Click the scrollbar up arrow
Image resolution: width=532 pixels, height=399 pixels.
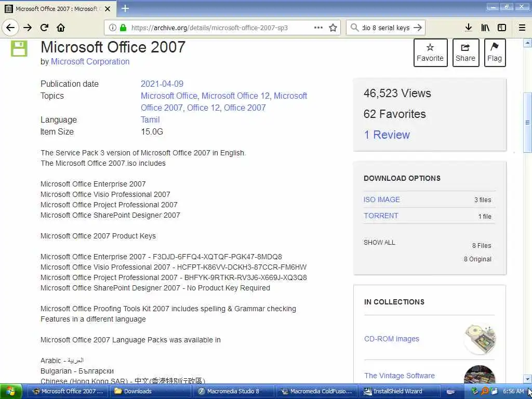[x=527, y=43]
